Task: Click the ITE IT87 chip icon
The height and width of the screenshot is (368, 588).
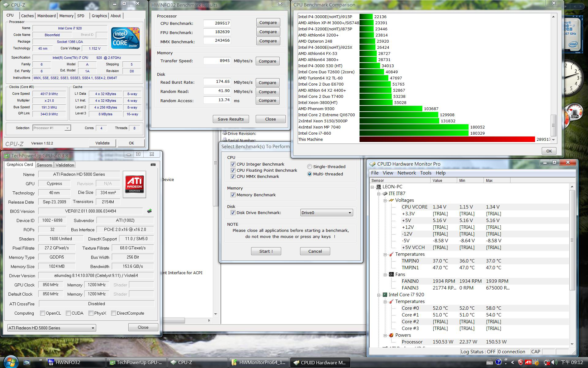Action: pos(385,194)
